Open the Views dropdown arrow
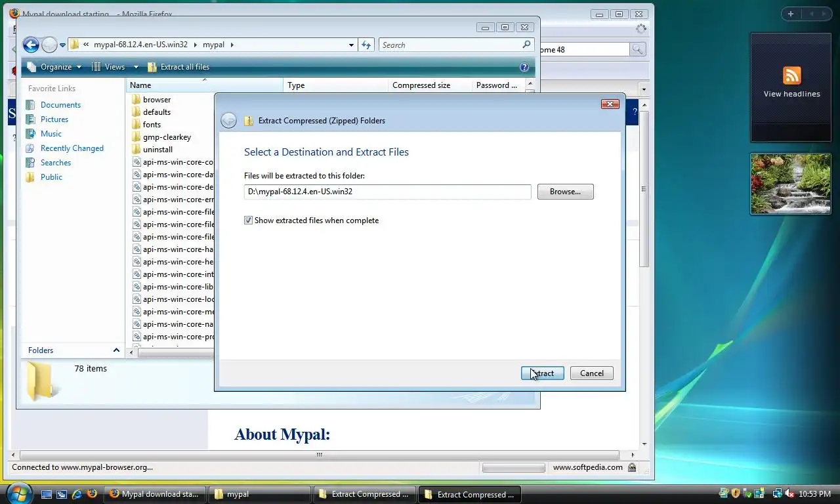Image resolution: width=840 pixels, height=504 pixels. pos(136,67)
